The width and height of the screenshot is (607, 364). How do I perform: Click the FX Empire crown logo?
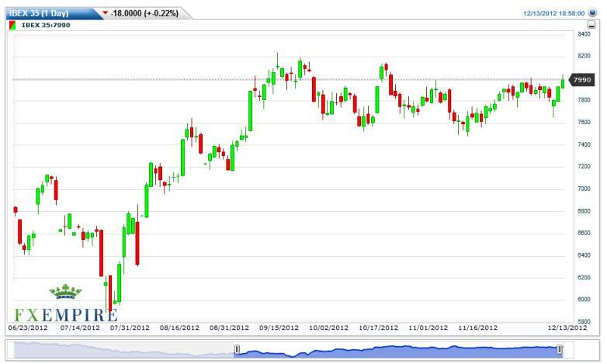[x=65, y=293]
